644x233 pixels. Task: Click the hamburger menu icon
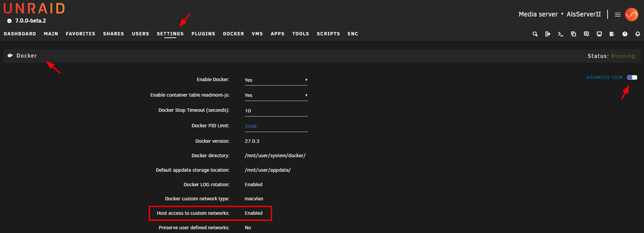(618, 14)
